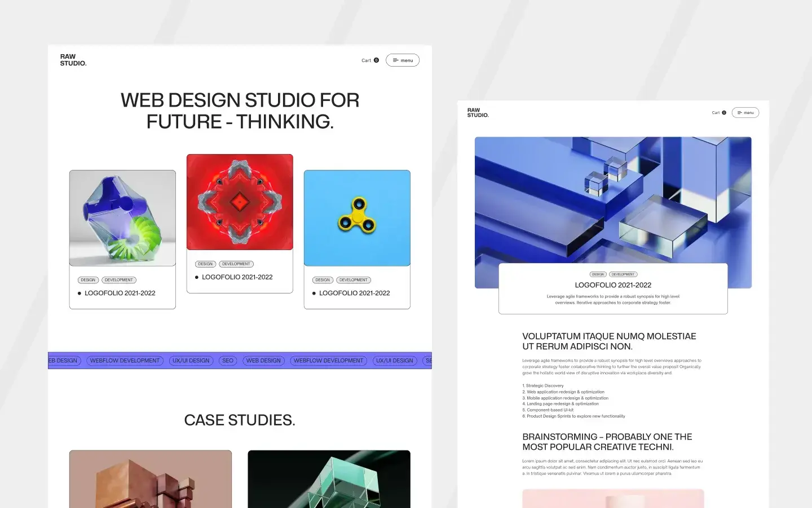Select WEBFLOW DEVELOPMENT in the purple strip
Image resolution: width=812 pixels, height=508 pixels.
125,361
